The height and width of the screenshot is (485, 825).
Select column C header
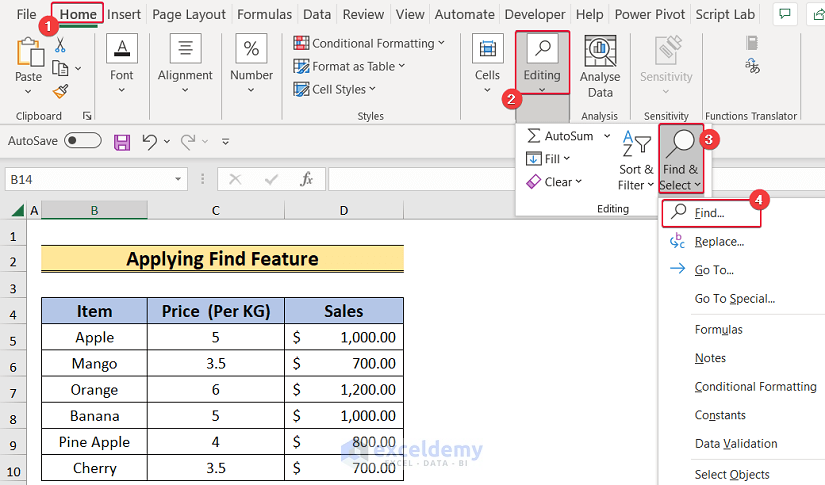(x=215, y=210)
